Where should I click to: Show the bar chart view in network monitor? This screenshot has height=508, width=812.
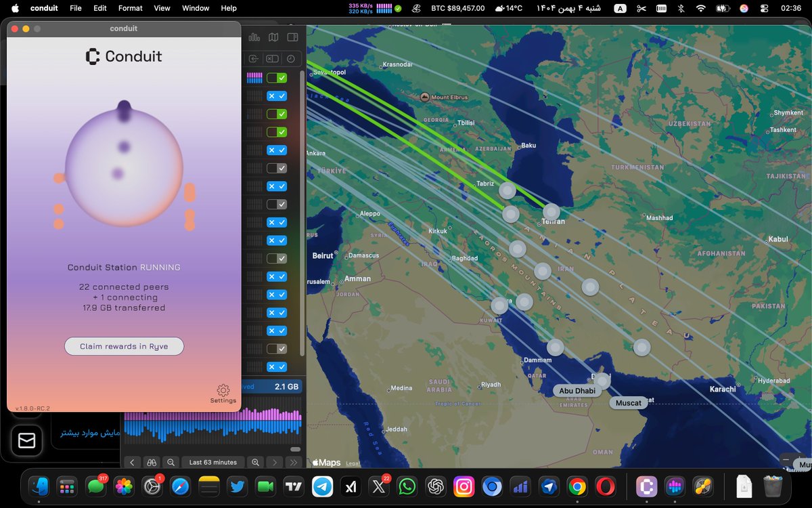tap(254, 37)
